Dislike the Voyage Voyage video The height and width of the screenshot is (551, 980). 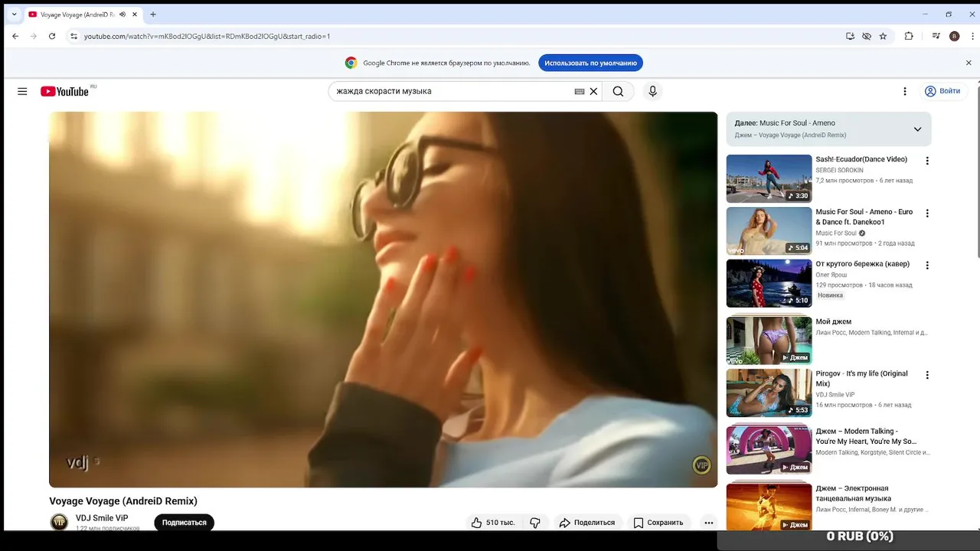pyautogui.click(x=535, y=523)
